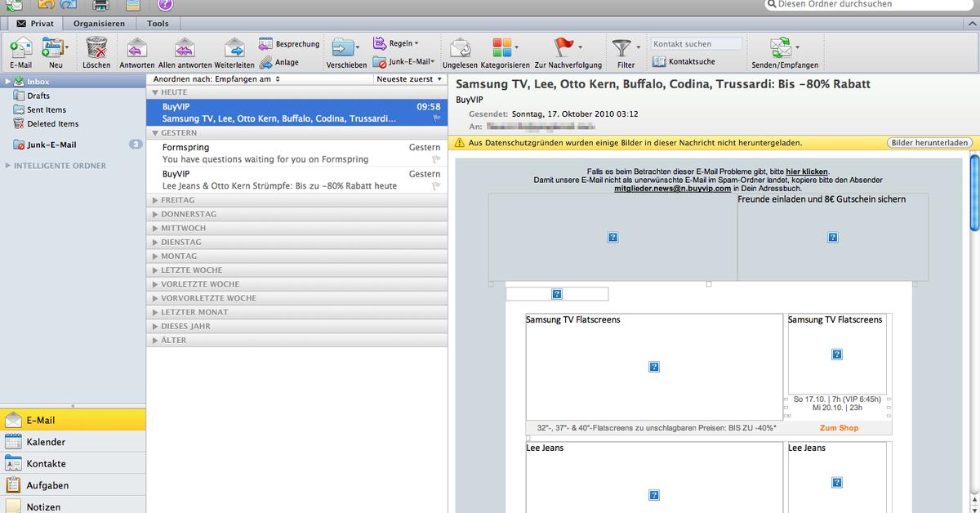The height and width of the screenshot is (513, 980).
Task: Switch to the Organisieren tab
Action: click(99, 24)
